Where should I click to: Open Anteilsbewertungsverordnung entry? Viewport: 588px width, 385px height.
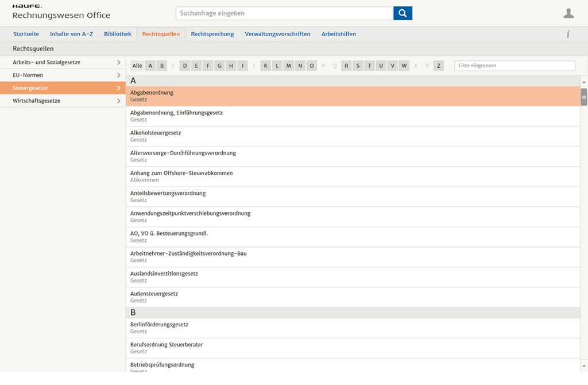pyautogui.click(x=353, y=197)
